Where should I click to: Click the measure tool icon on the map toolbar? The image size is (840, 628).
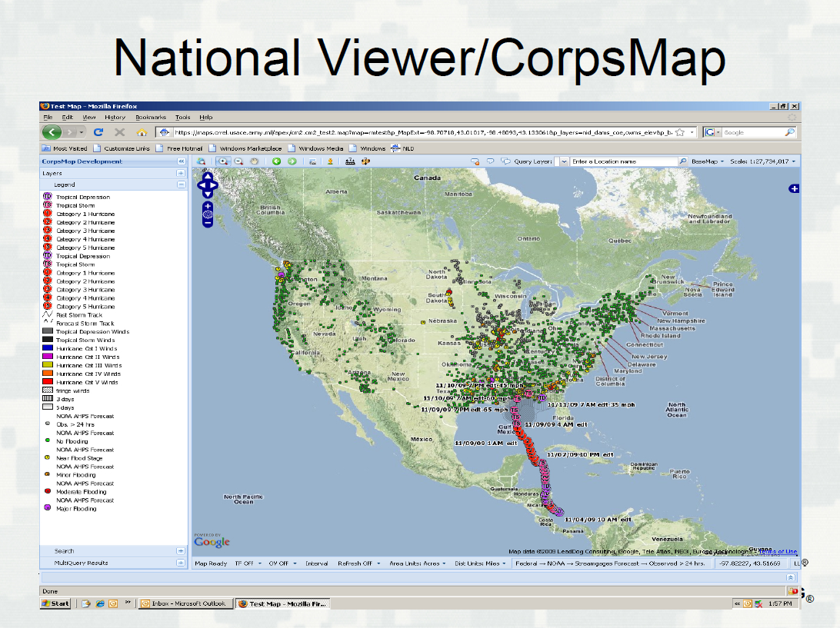(350, 161)
